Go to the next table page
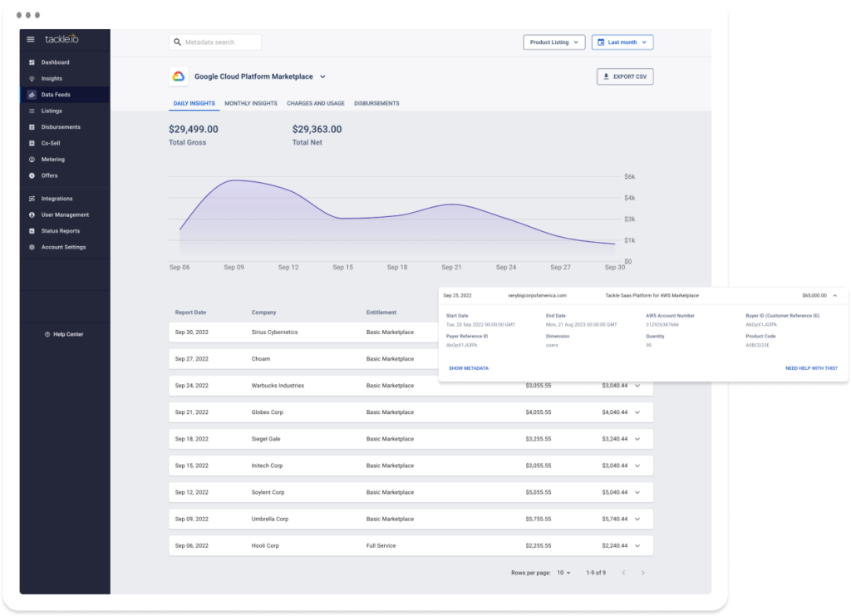851x616 pixels. click(643, 573)
